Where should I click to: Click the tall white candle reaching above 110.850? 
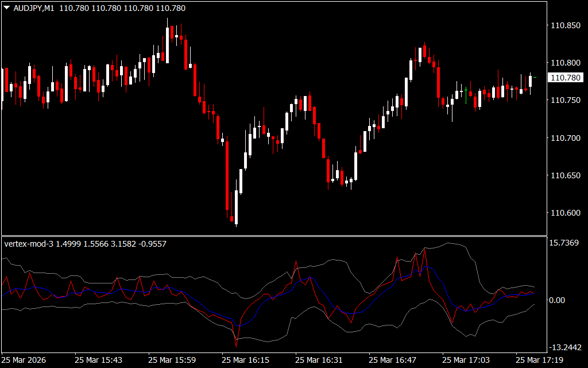click(167, 45)
